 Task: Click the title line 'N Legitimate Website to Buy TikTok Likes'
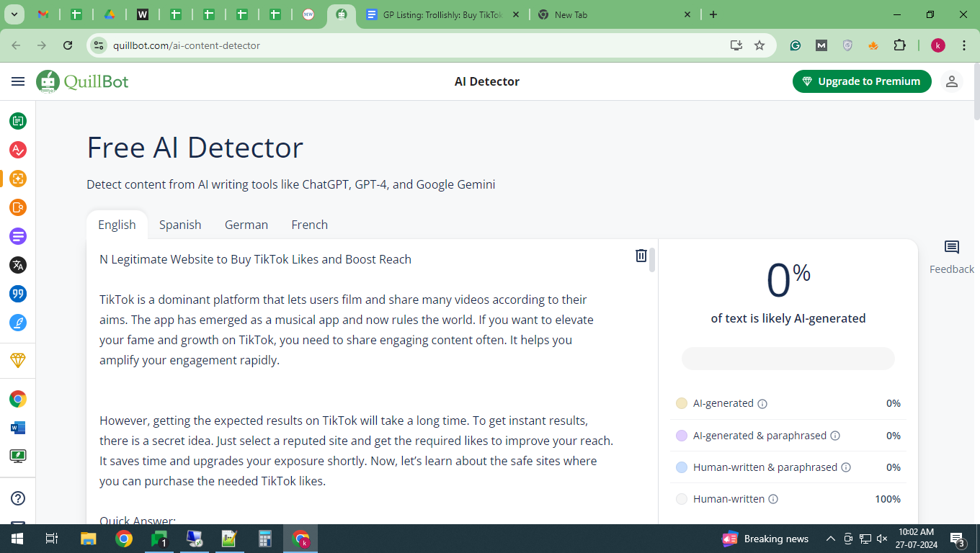255,259
